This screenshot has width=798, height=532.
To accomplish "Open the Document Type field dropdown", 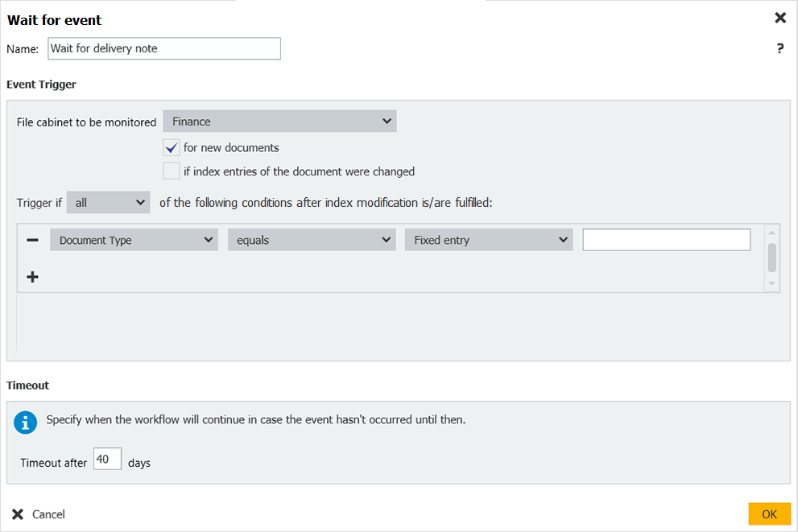I will point(134,240).
